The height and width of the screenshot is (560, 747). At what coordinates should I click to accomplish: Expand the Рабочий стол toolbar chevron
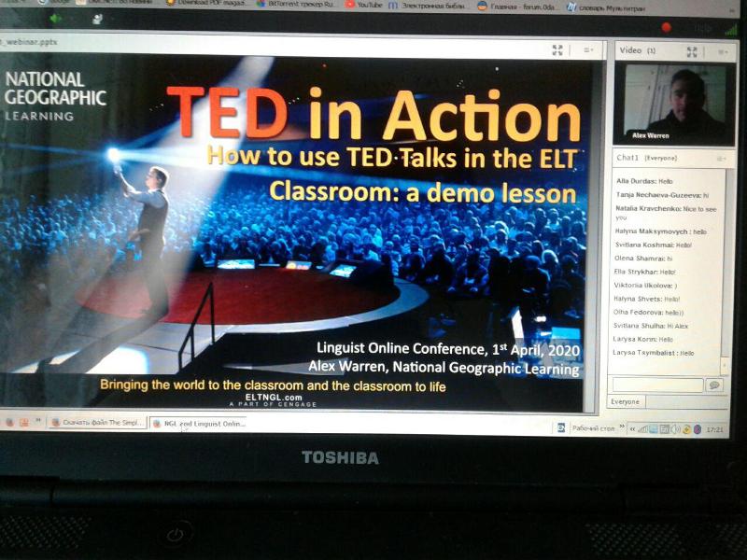[x=622, y=427]
